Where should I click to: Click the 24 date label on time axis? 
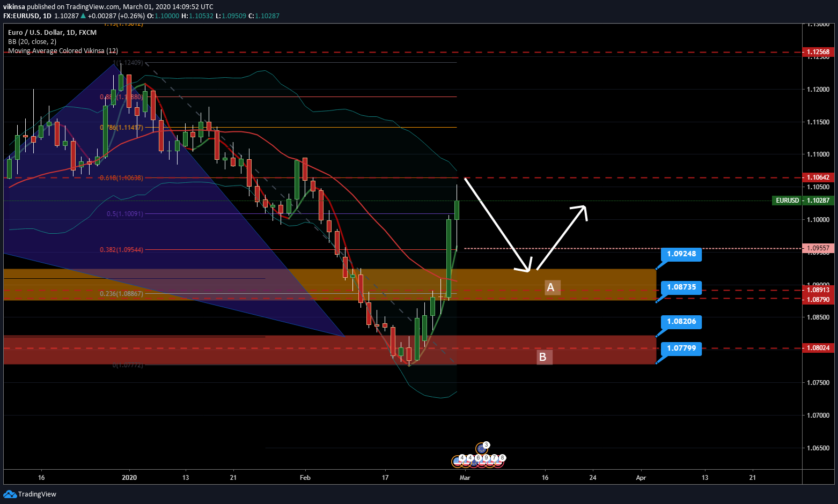[x=593, y=478]
